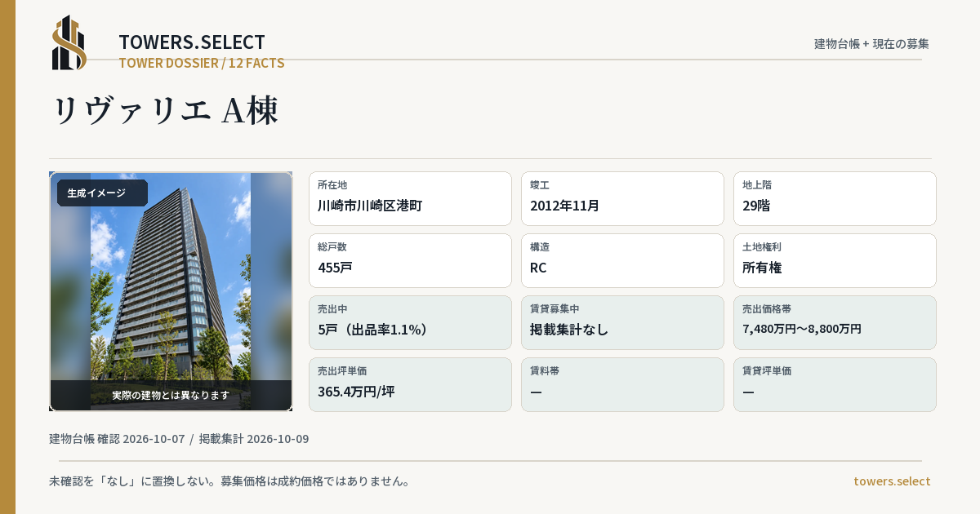Click the 竣工 field label
The width and height of the screenshot is (980, 514).
[540, 185]
